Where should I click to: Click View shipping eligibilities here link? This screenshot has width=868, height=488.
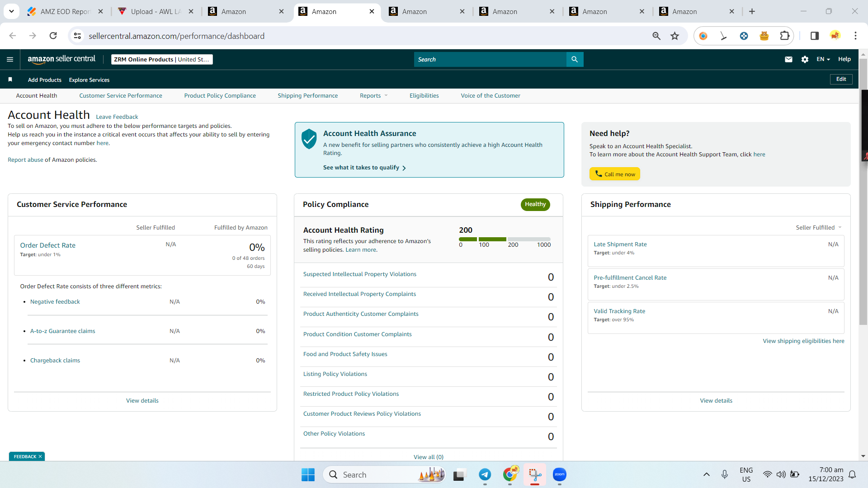tap(804, 341)
